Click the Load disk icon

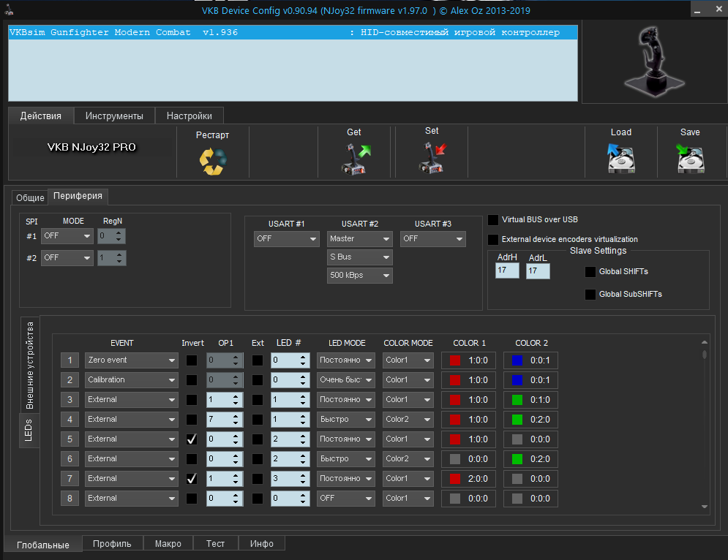620,158
